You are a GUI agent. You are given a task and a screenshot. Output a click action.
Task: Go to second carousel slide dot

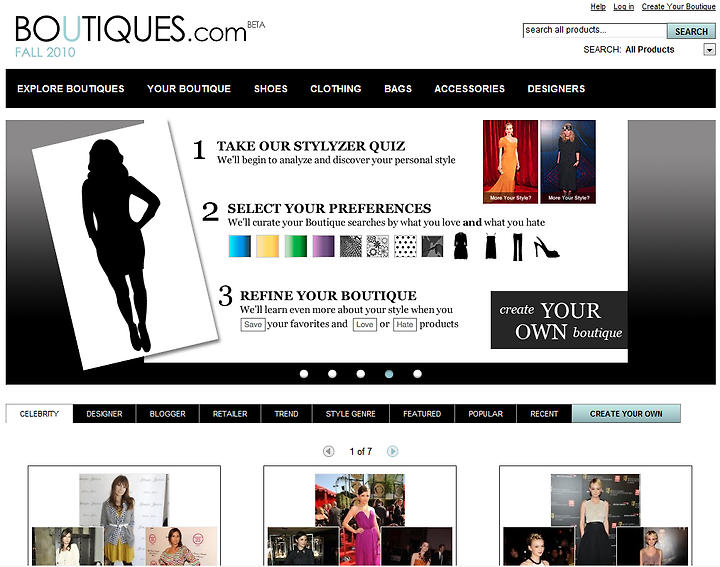pos(332,374)
